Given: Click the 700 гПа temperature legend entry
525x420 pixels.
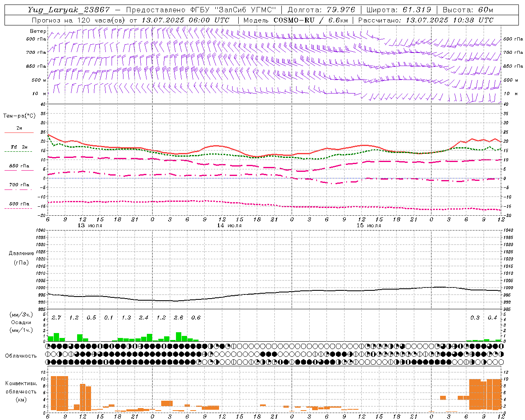Looking at the screenshot, I should coord(19,185).
